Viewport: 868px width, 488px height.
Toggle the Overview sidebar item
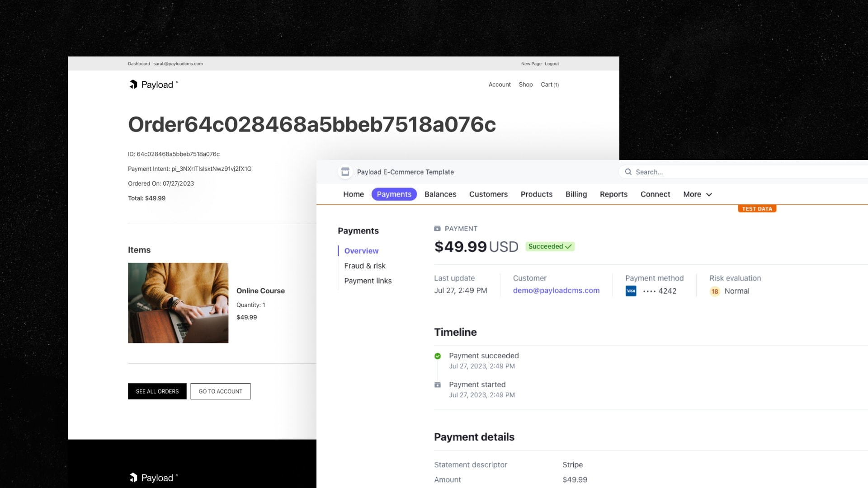361,250
